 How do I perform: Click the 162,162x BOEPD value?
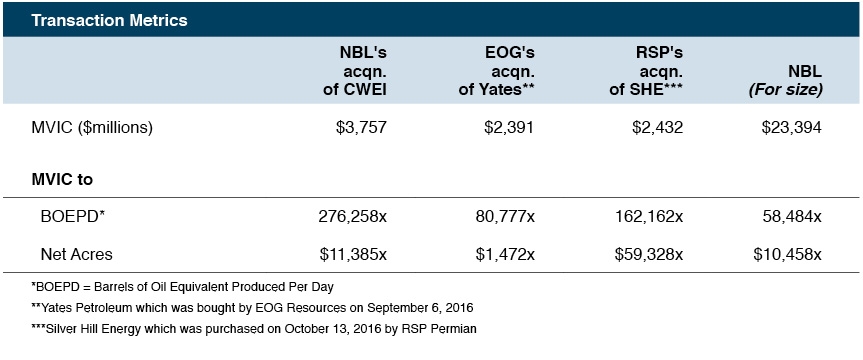point(649,216)
